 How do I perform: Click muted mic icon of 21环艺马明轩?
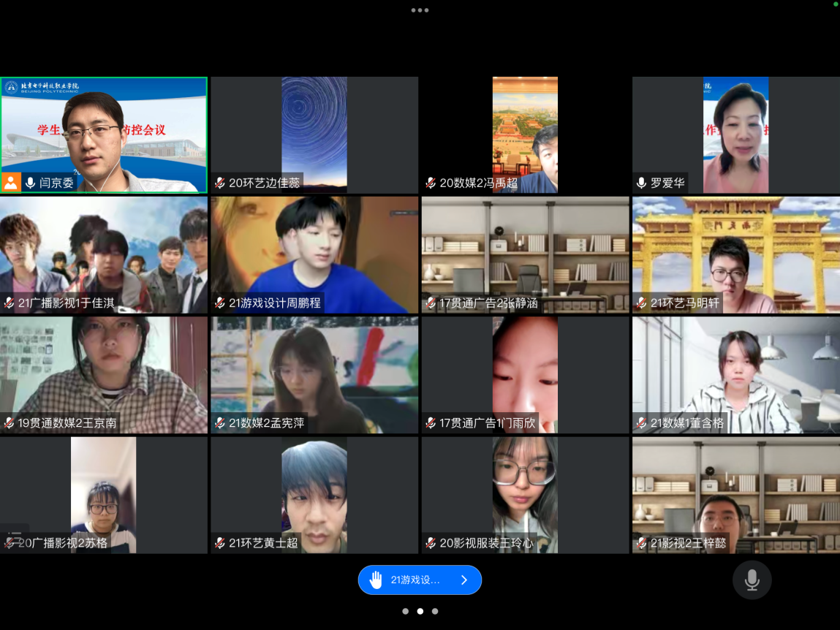coord(641,303)
